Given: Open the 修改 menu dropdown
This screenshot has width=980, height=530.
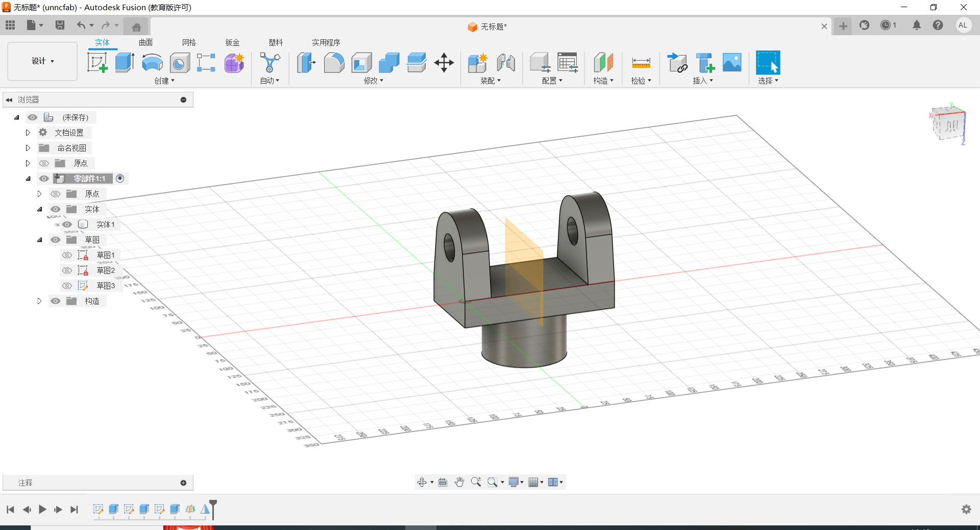Looking at the screenshot, I should (374, 81).
